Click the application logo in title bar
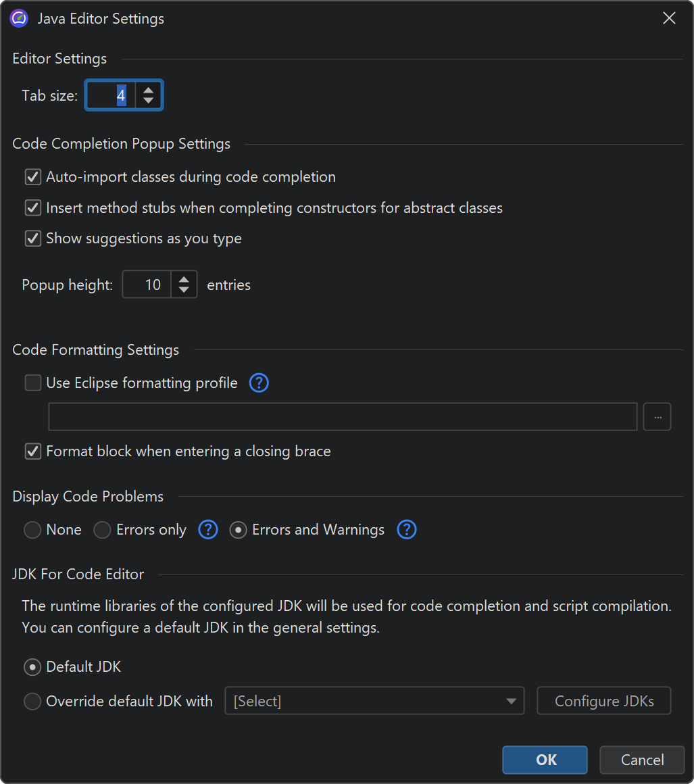694x784 pixels. [x=19, y=18]
